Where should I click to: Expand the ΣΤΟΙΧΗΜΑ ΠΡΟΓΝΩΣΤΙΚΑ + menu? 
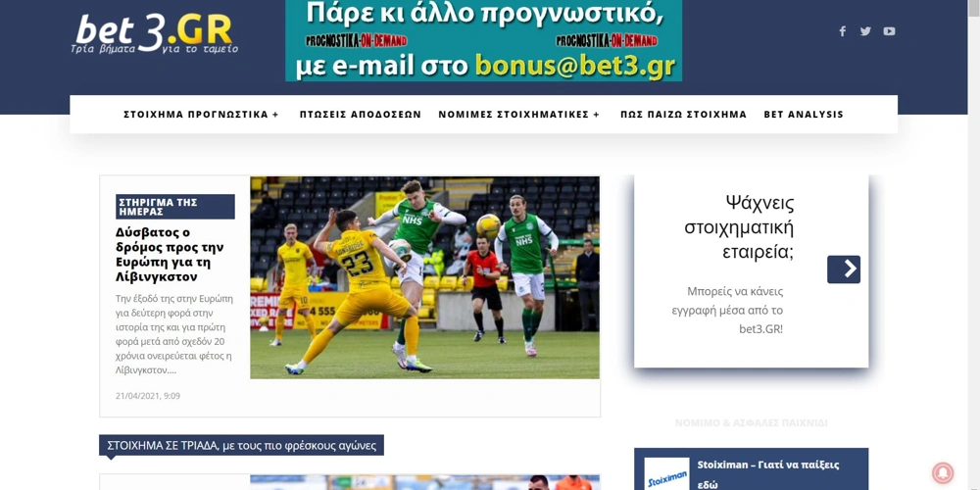pyautogui.click(x=201, y=115)
